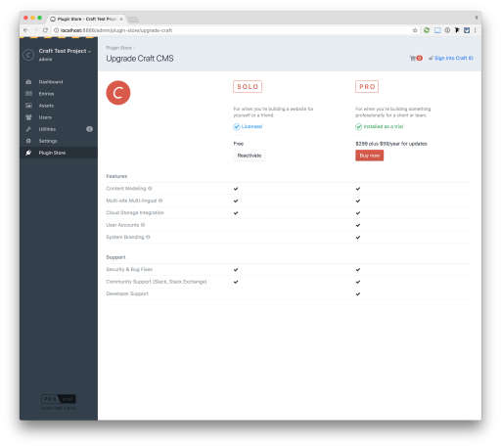Click Sign into Craft ID link
This screenshot has width=501, height=448.
[453, 58]
